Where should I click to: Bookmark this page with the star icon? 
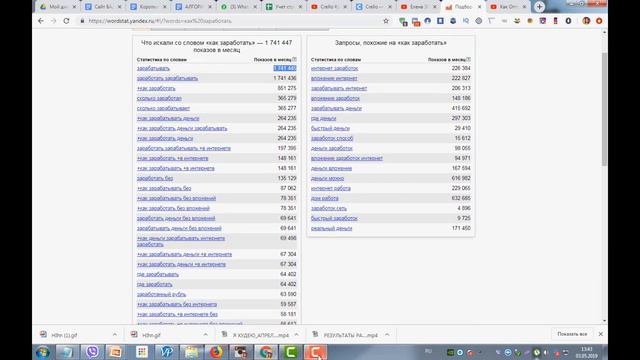pyautogui.click(x=386, y=21)
